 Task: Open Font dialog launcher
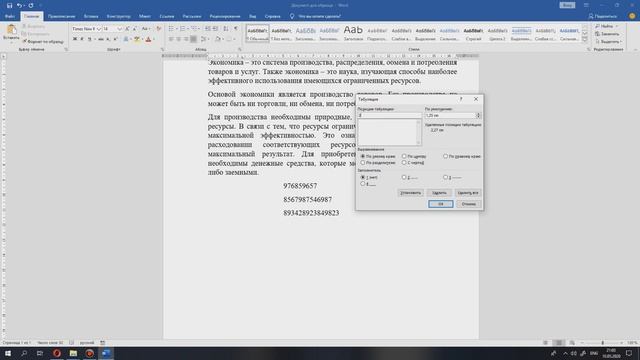coord(162,49)
